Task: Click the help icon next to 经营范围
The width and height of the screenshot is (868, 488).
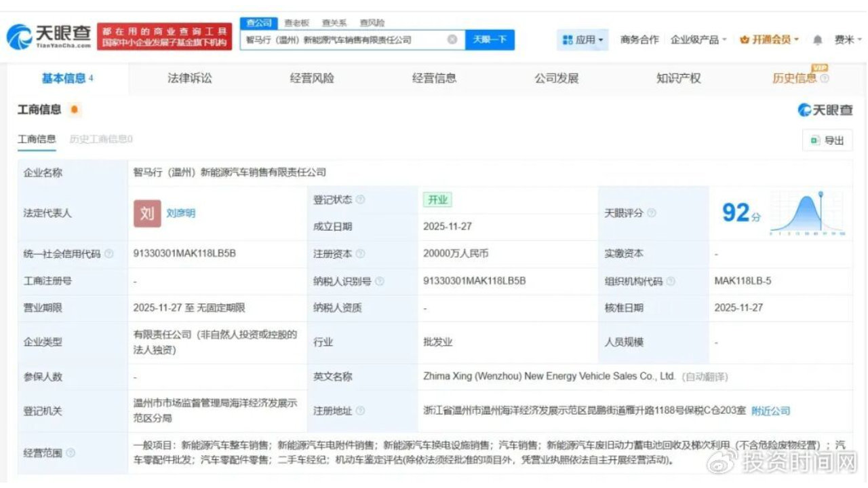Action: (x=71, y=453)
